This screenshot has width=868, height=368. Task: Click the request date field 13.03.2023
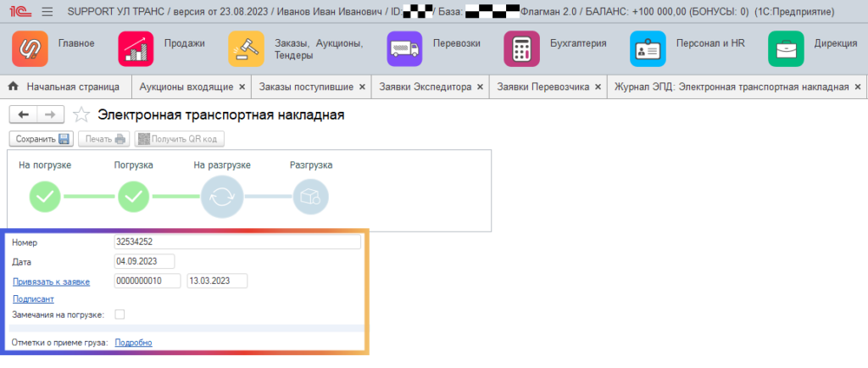pos(217,282)
